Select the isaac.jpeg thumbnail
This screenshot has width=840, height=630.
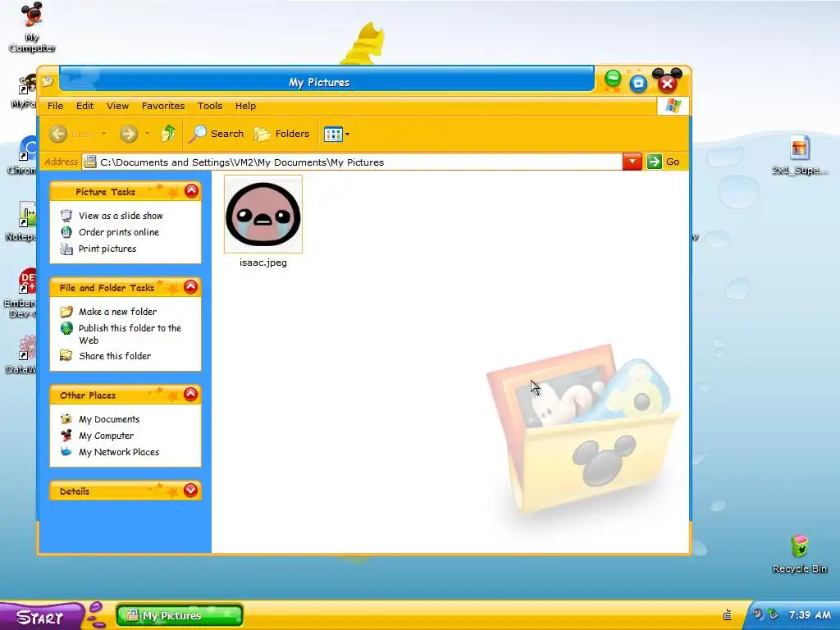coord(263,214)
